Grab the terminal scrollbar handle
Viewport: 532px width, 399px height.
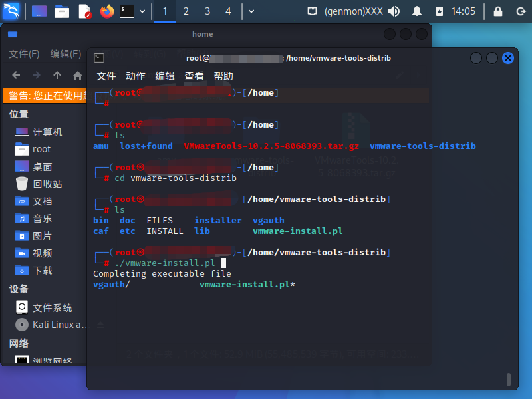pyautogui.click(x=509, y=379)
